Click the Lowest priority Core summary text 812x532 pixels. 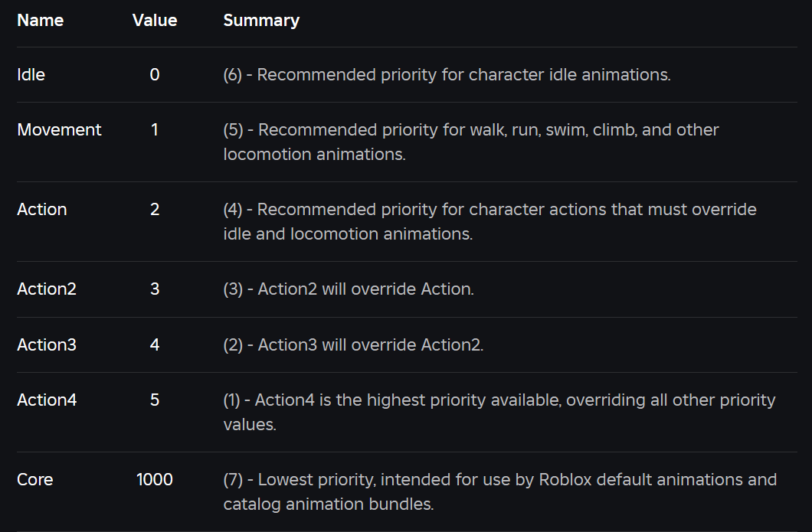coord(499,491)
